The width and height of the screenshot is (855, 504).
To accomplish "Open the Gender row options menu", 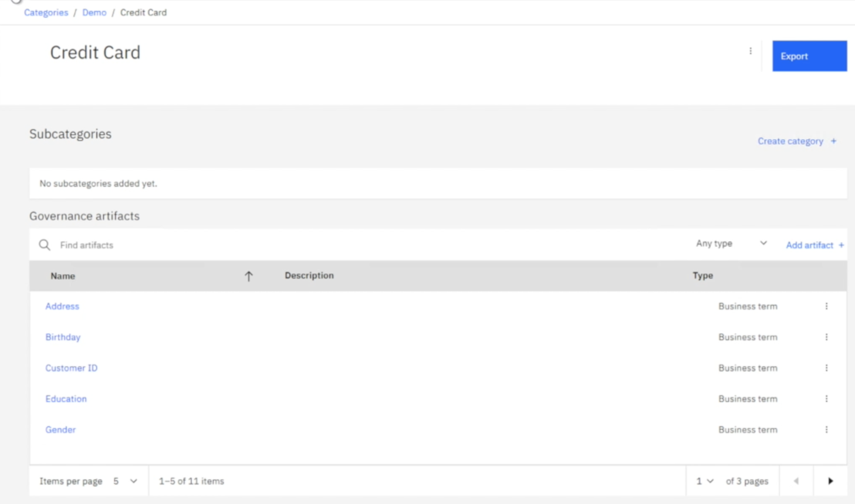I will point(826,429).
